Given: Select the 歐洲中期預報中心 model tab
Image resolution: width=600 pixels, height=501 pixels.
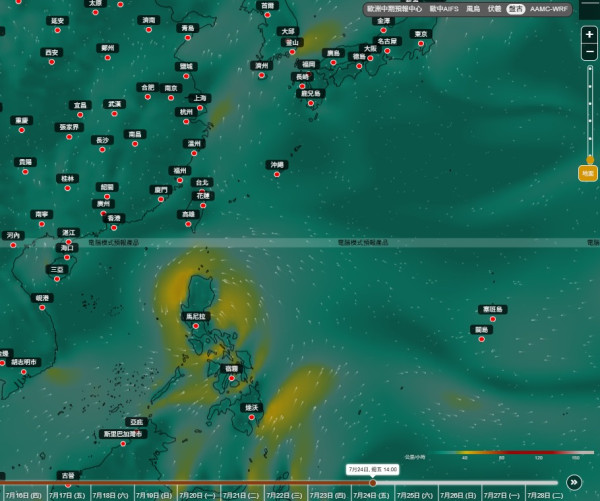Looking at the screenshot, I should click(394, 9).
